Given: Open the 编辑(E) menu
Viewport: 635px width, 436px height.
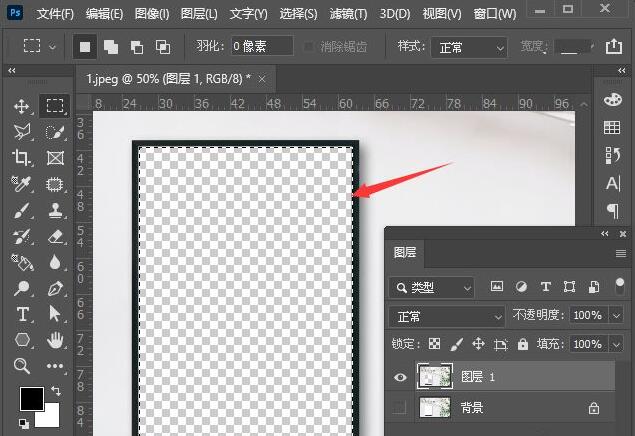Looking at the screenshot, I should coord(104,14).
